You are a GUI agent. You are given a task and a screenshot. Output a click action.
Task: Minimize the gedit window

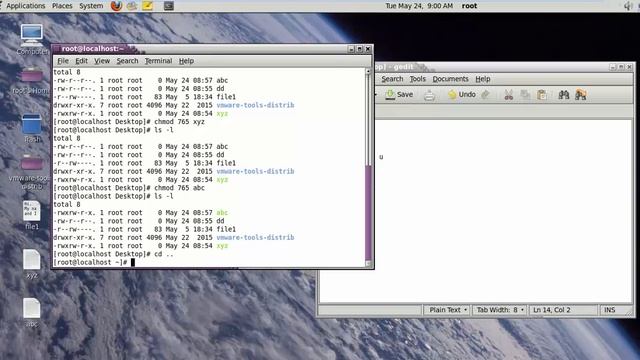[x=612, y=67]
